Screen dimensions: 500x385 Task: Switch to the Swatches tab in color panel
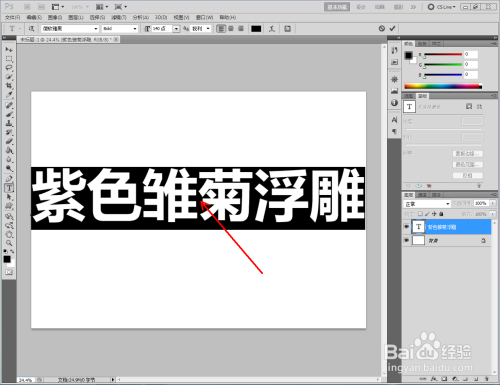point(422,44)
